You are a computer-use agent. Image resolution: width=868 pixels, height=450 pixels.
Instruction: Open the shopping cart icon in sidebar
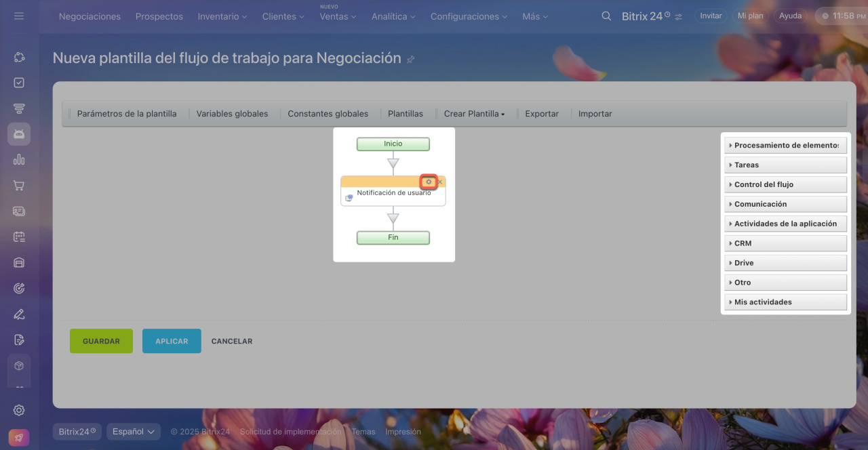(x=19, y=186)
